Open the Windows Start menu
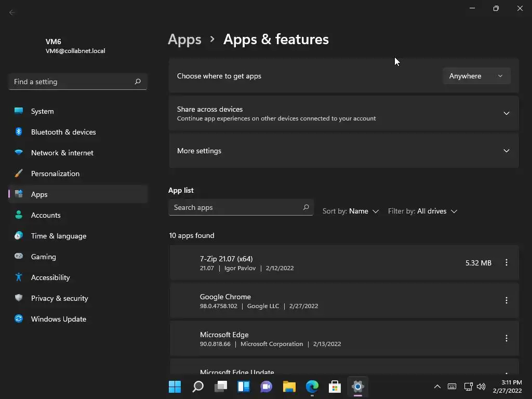Image resolution: width=532 pixels, height=399 pixels. (175, 387)
